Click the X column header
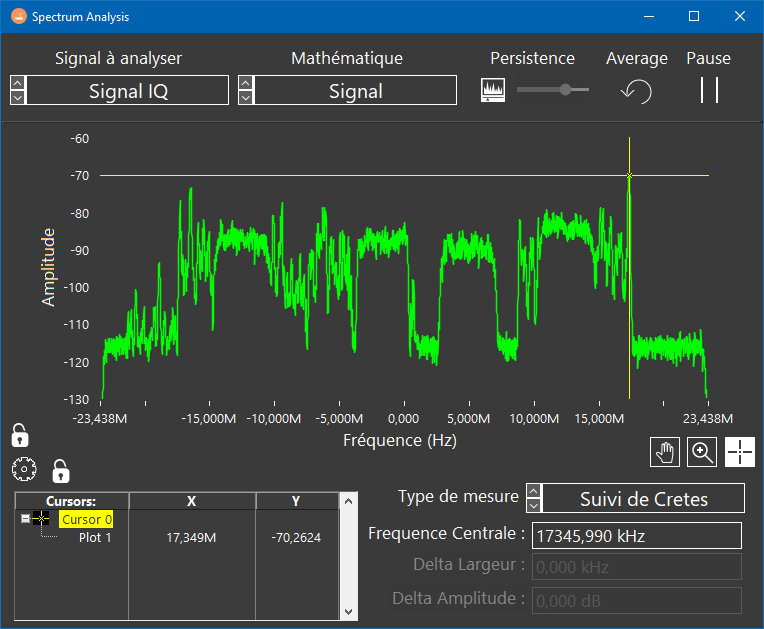This screenshot has height=629, width=764. [191, 501]
